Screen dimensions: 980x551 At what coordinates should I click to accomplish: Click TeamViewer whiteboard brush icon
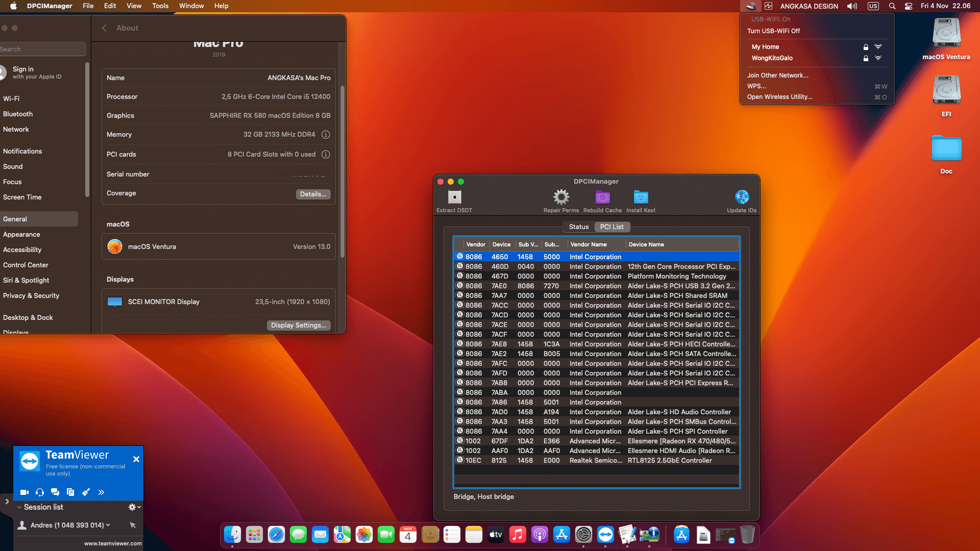pos(86,492)
